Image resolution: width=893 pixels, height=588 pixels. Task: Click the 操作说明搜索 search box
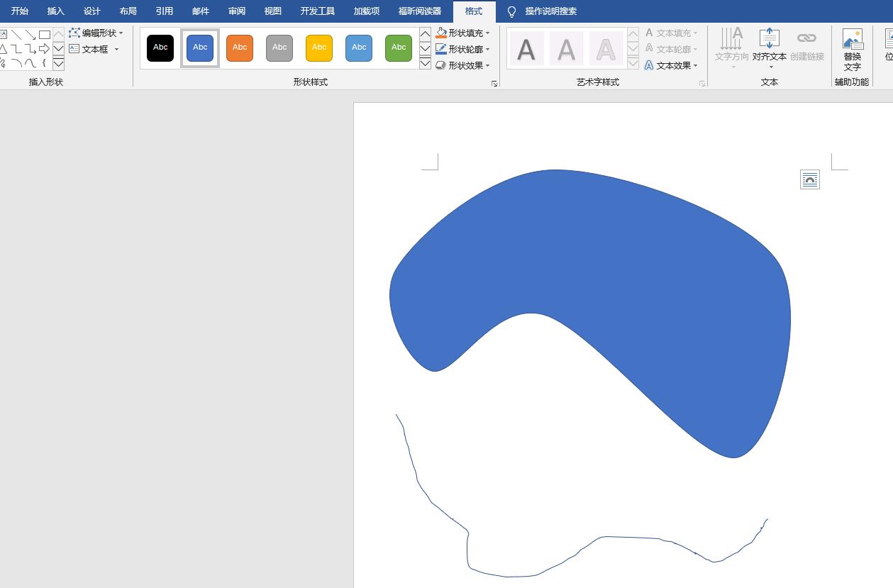551,11
